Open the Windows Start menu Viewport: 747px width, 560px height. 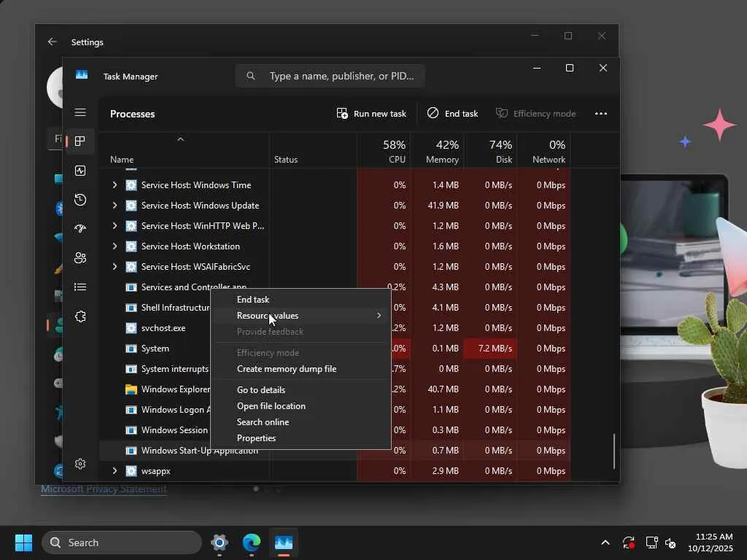click(23, 542)
